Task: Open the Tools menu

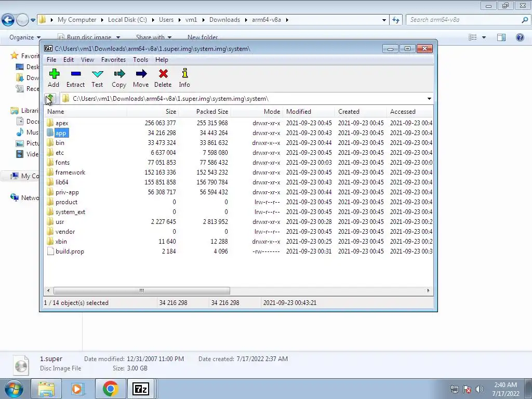Action: [140, 60]
